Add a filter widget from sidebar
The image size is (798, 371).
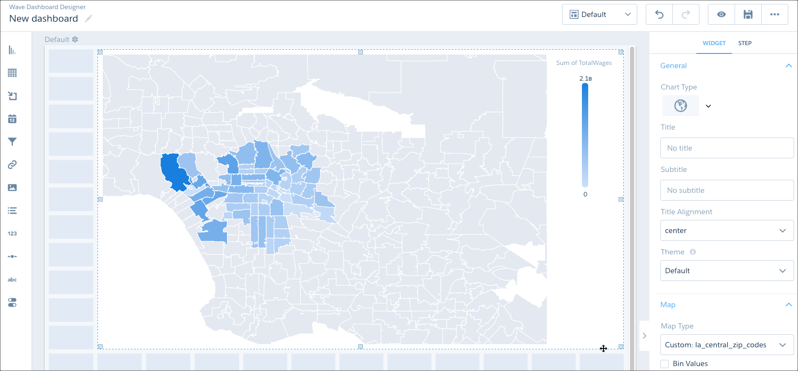coord(12,141)
